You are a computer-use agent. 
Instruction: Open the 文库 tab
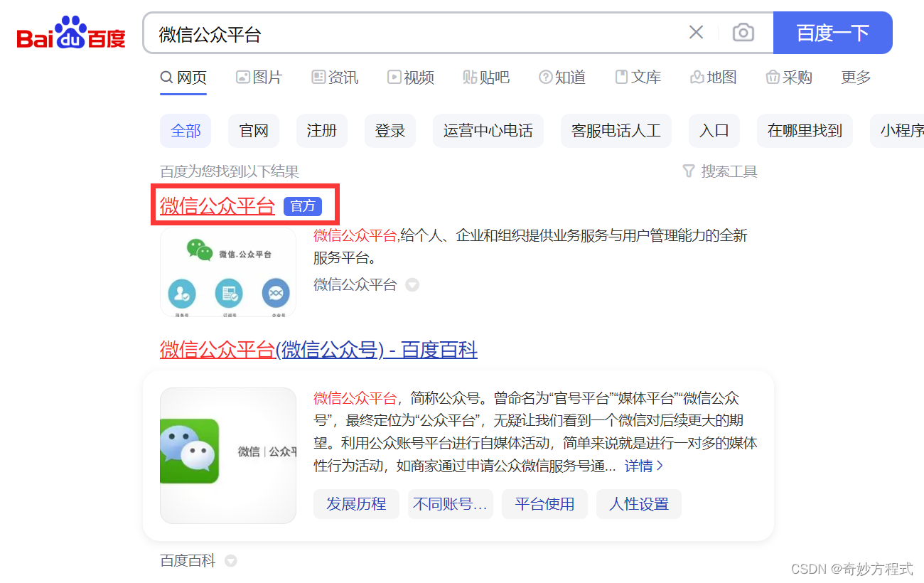(x=638, y=77)
